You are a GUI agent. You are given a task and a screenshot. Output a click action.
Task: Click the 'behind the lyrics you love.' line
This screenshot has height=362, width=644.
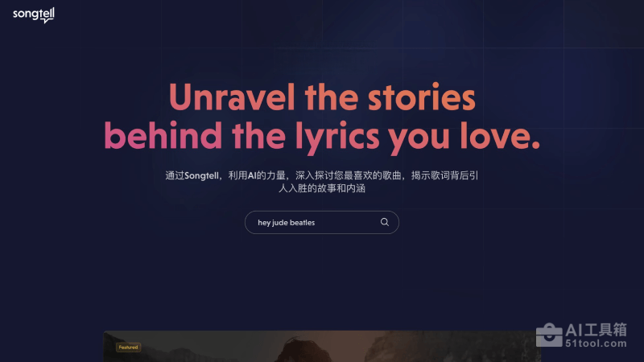[x=322, y=137]
